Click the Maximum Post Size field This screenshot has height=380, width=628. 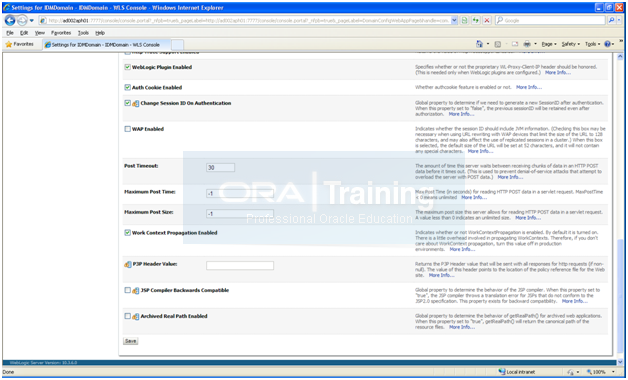point(240,213)
